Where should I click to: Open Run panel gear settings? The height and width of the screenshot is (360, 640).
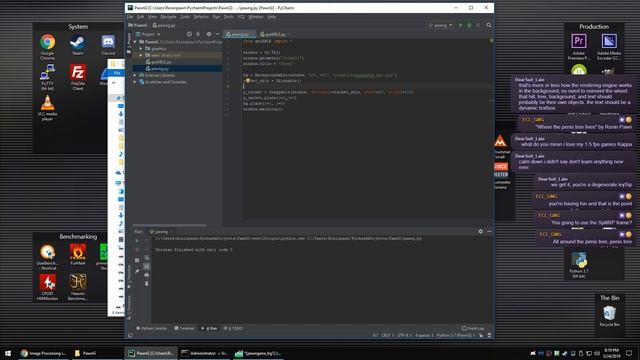coord(480,231)
